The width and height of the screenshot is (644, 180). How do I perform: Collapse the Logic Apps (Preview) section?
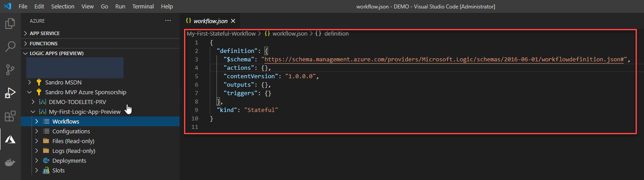56,53
